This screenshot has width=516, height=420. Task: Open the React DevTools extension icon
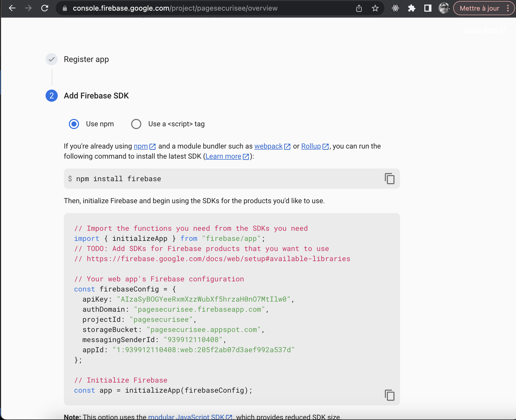click(395, 8)
